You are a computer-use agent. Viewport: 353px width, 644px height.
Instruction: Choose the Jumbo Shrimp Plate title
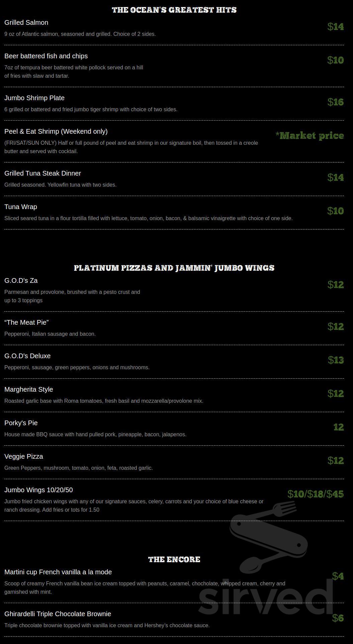[x=34, y=98]
